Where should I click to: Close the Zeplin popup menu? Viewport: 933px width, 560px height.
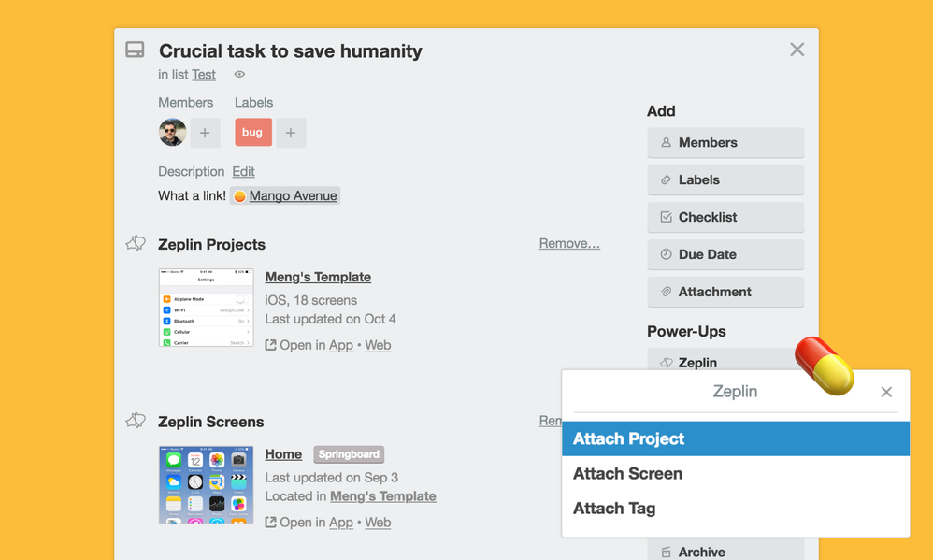pos(886,392)
